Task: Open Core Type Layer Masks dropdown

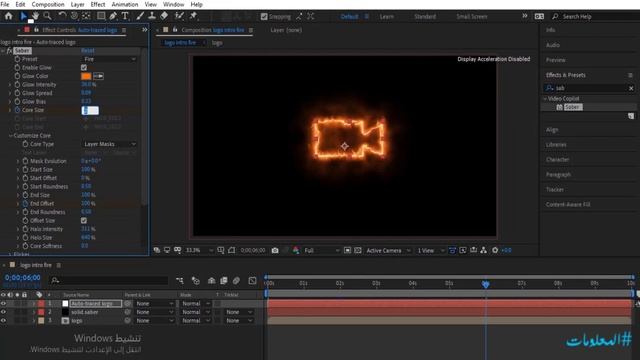Action: [109, 144]
